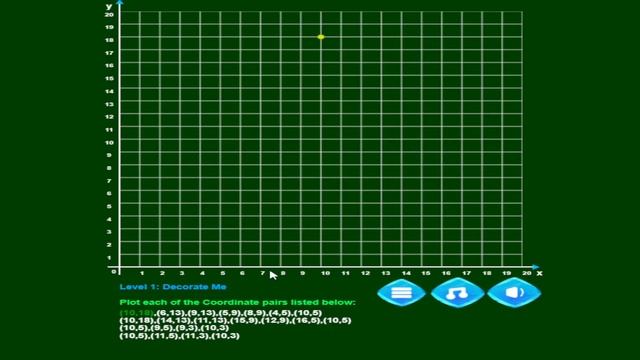Mute the sound speaker button
The height and width of the screenshot is (360, 640).
[x=514, y=293]
